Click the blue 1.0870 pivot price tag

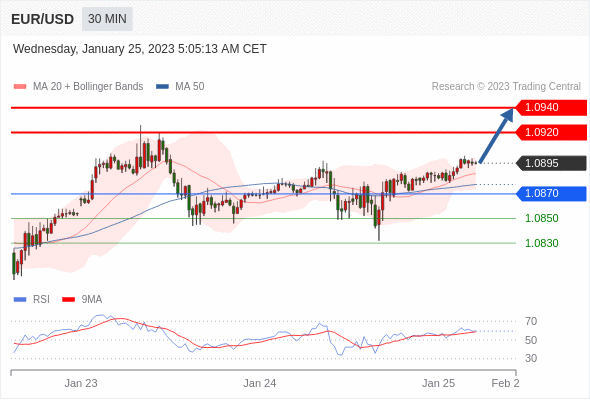[551, 193]
